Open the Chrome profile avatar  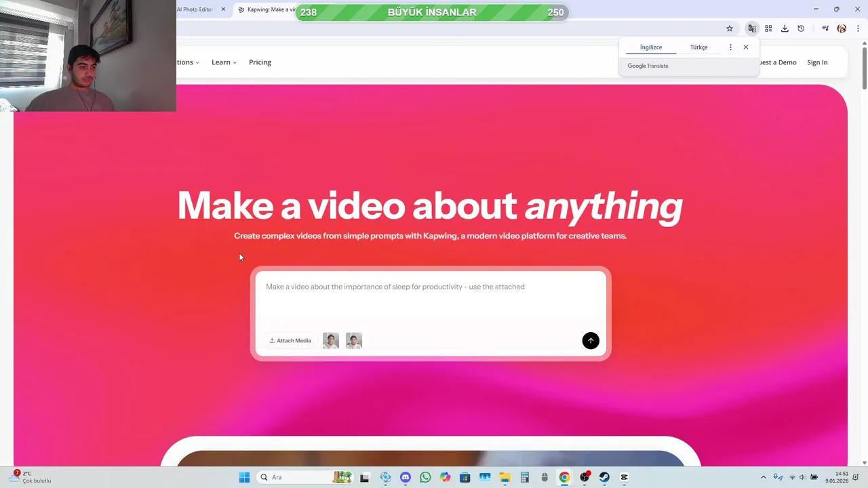point(842,28)
